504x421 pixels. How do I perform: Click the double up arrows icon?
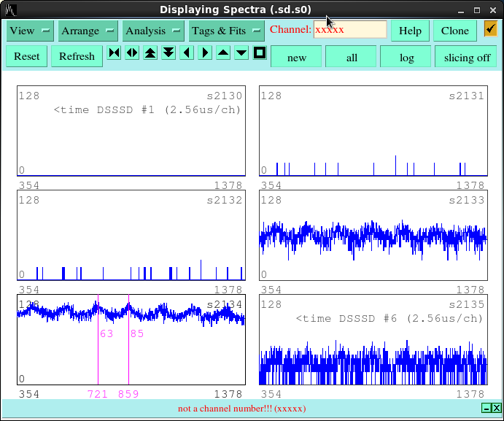click(x=150, y=53)
